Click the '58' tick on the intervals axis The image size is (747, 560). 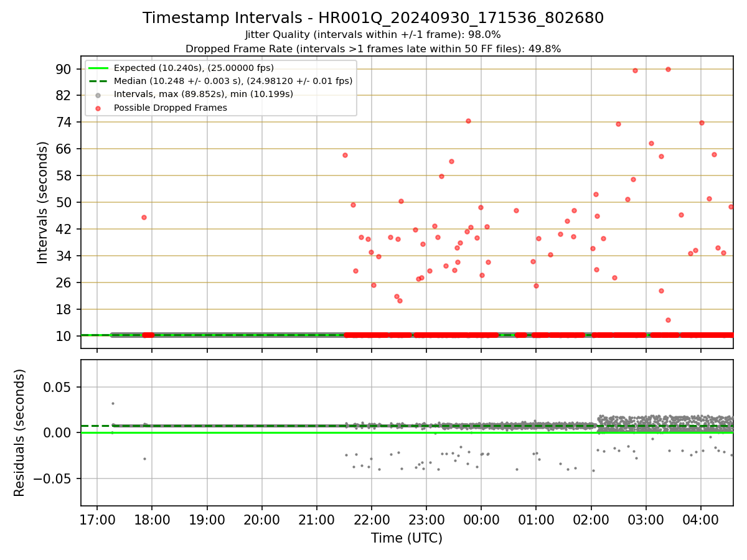coord(64,175)
